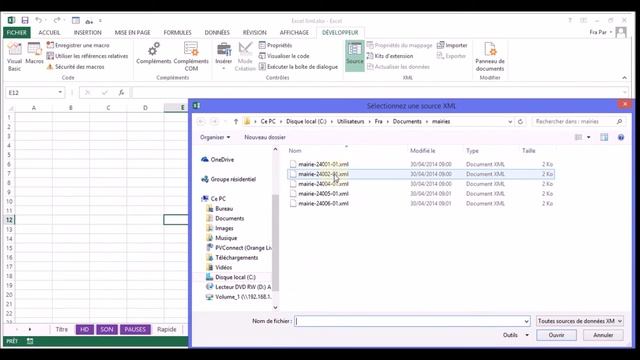Open Disque local (C:) in navigation pane
Viewport: 640px width, 360px height.
coord(231,277)
